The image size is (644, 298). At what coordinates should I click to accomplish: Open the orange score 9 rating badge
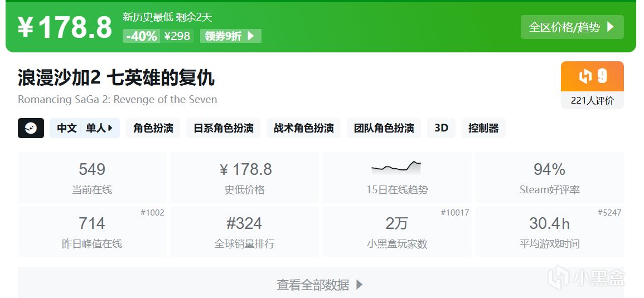tap(592, 76)
